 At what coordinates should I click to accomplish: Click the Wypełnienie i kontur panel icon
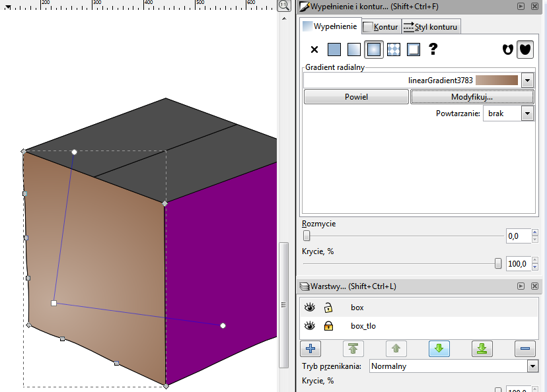[x=305, y=7]
